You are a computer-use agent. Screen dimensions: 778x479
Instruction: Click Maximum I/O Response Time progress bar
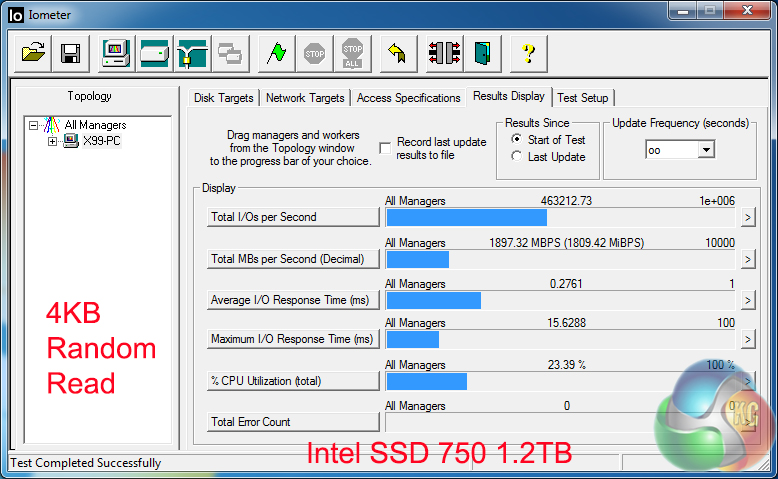click(560, 340)
